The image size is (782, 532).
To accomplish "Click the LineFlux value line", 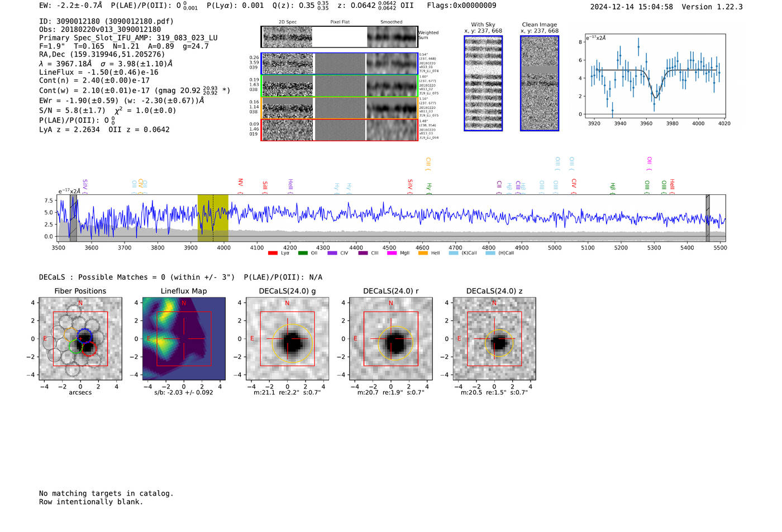I will 99,73.
